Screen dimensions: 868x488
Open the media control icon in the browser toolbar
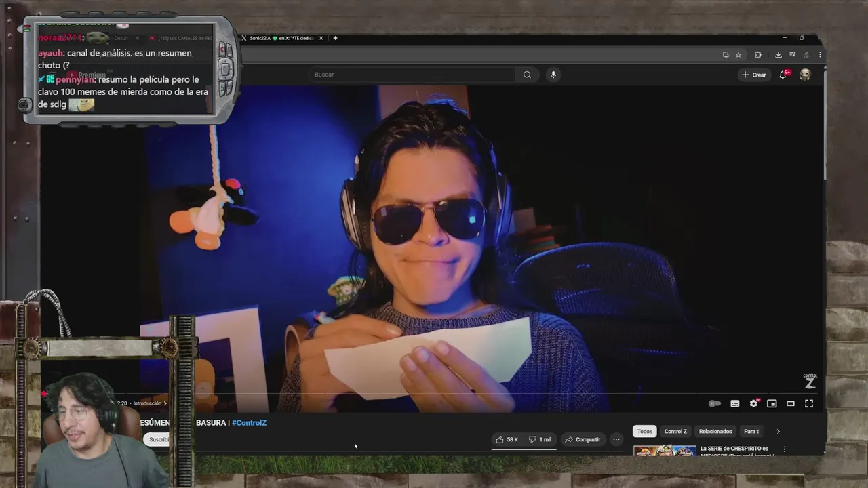click(x=792, y=55)
